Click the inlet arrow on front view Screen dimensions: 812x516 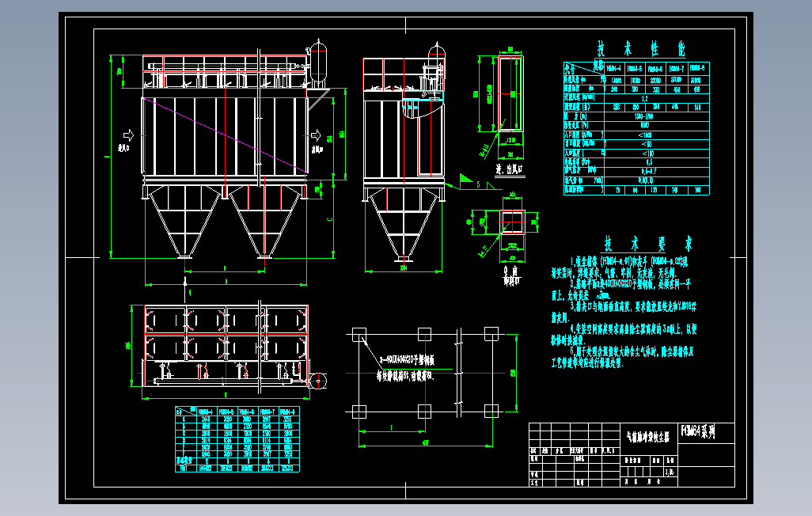[x=128, y=136]
